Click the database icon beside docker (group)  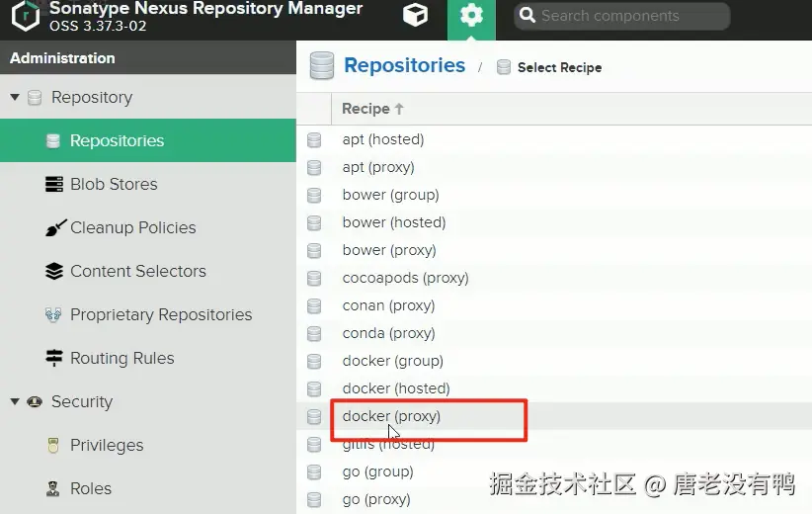pyautogui.click(x=314, y=361)
